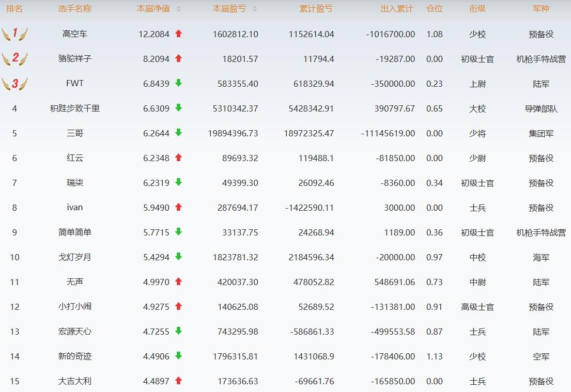Click the rank 3 winged badge
This screenshot has width=571, height=392.
14,83
